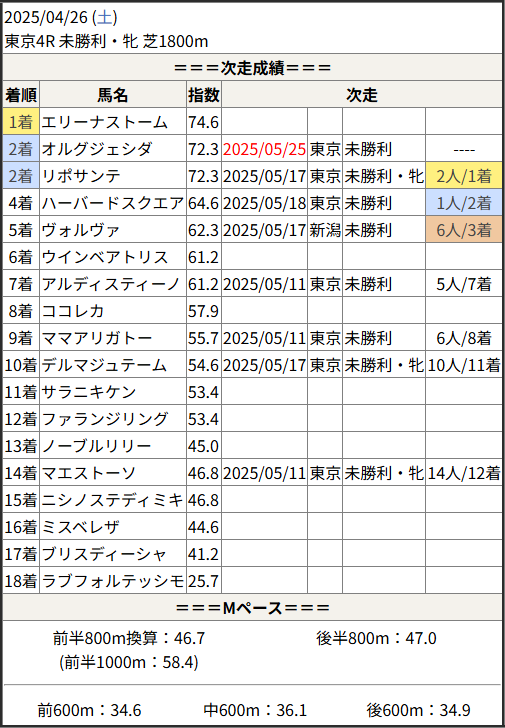Click the 10人/11着 result for デルマジュテーム
Image resolution: width=505 pixels, height=728 pixels.
point(464,365)
